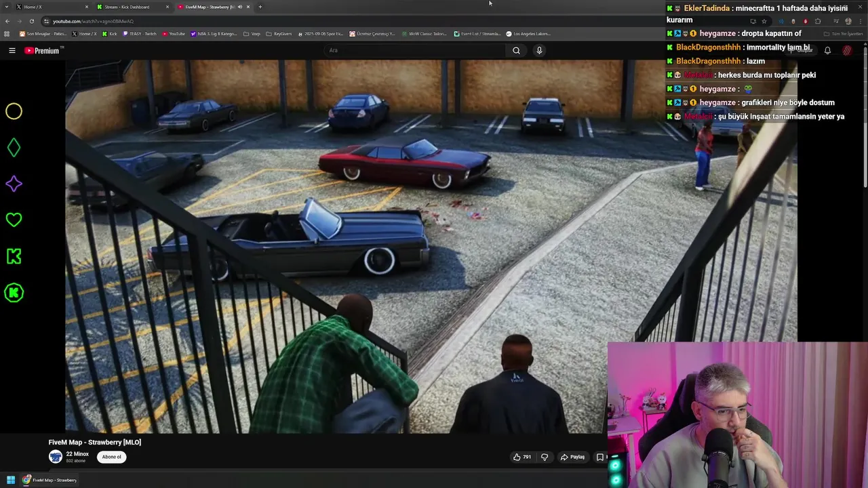Click the YouTube Ara search box
Image resolution: width=868 pixels, height=488 pixels.
[414, 50]
